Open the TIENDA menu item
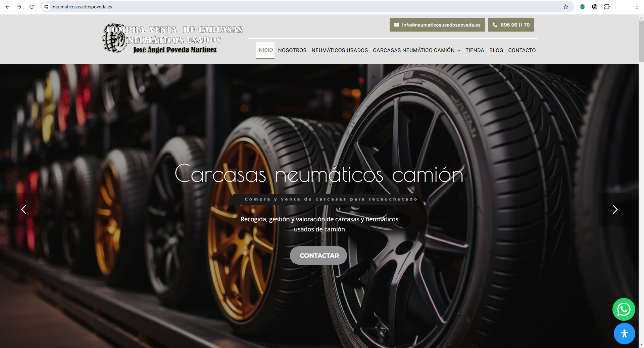 pyautogui.click(x=475, y=50)
